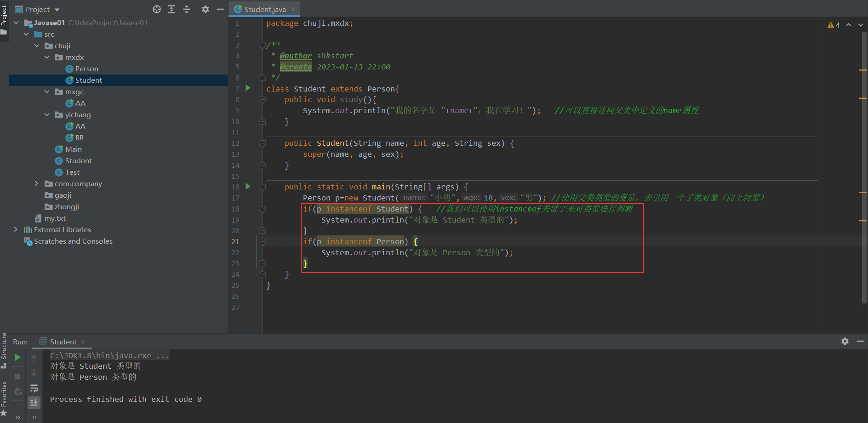Fold the study() method in gutter

pyautogui.click(x=263, y=99)
